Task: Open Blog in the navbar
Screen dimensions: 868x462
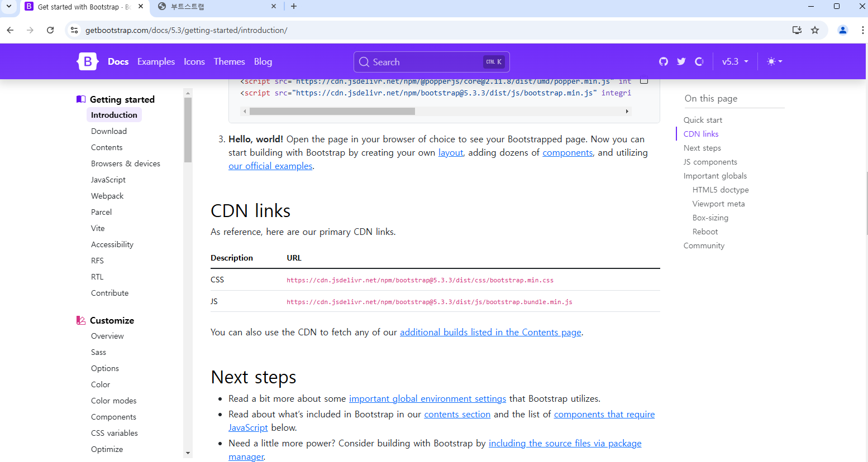Action: click(263, 61)
